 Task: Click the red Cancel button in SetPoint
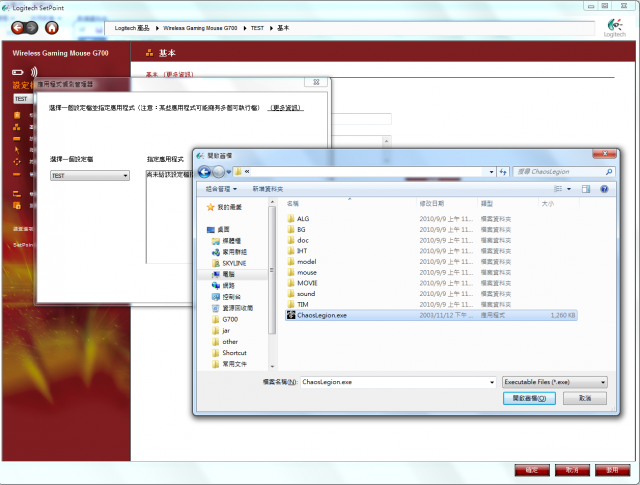pos(572,470)
